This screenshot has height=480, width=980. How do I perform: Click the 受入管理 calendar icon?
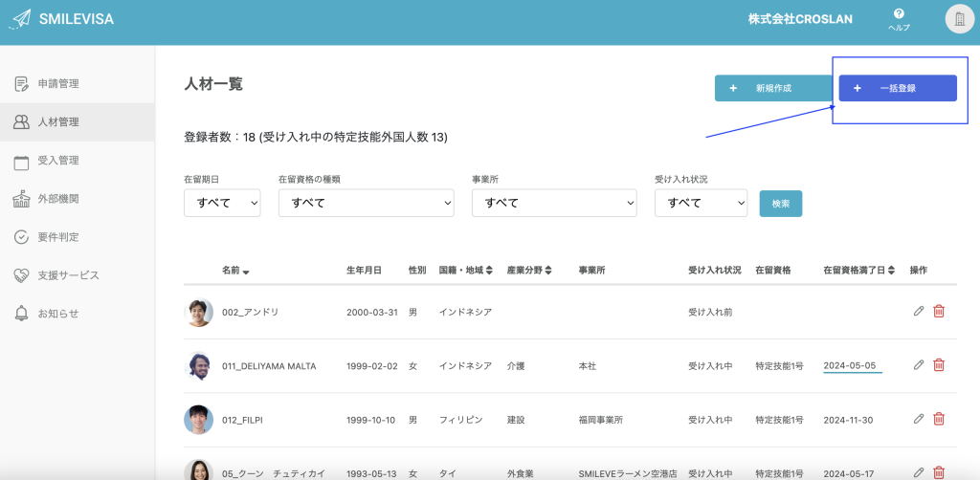coord(21,161)
